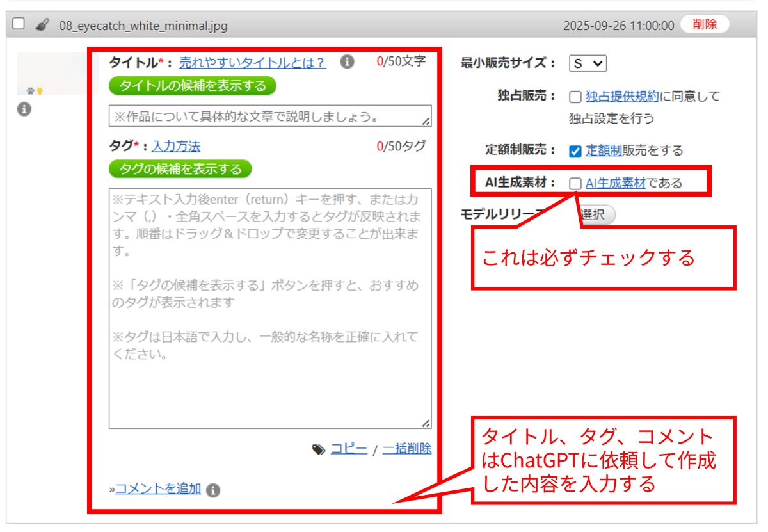The height and width of the screenshot is (532, 768).
Task: Click the brush icon beside the file name
Action: tap(42, 26)
